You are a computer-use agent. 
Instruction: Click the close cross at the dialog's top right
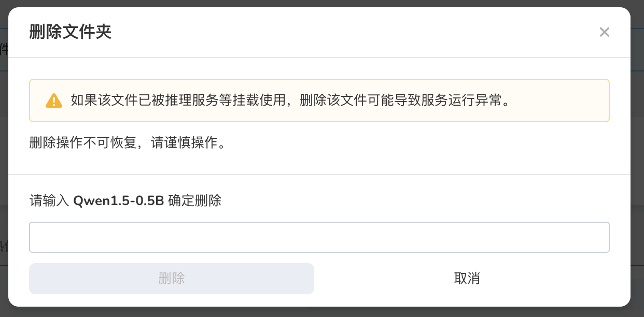click(605, 32)
